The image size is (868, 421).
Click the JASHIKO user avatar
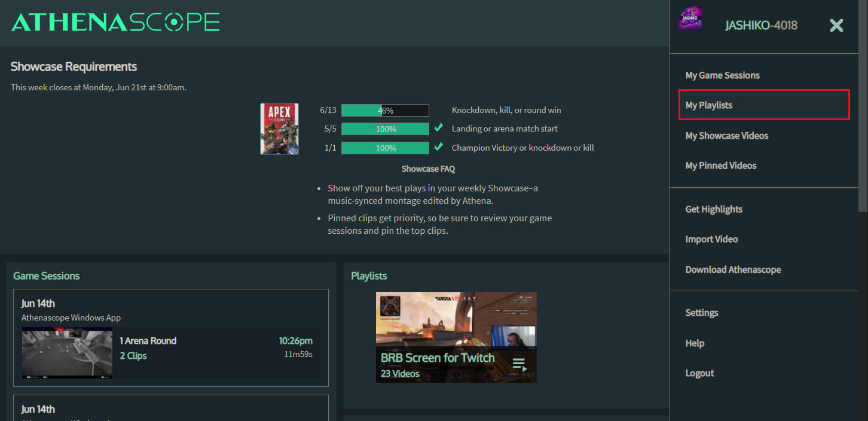coord(690,18)
